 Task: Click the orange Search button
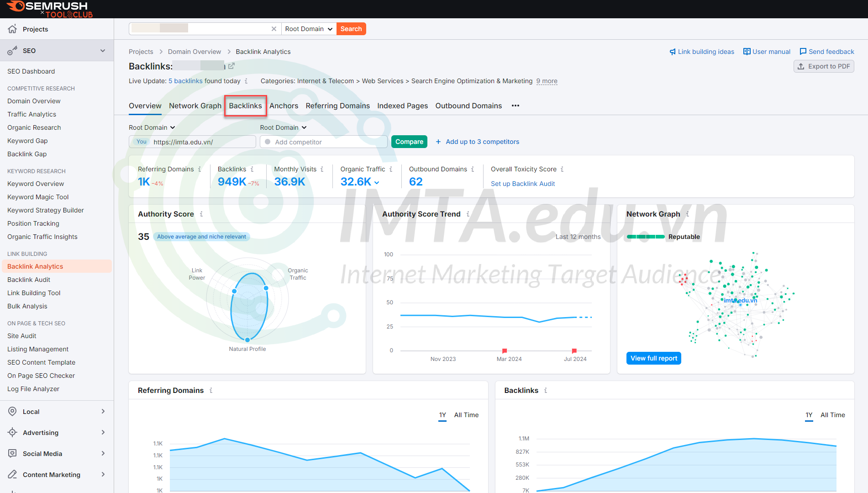[351, 29]
